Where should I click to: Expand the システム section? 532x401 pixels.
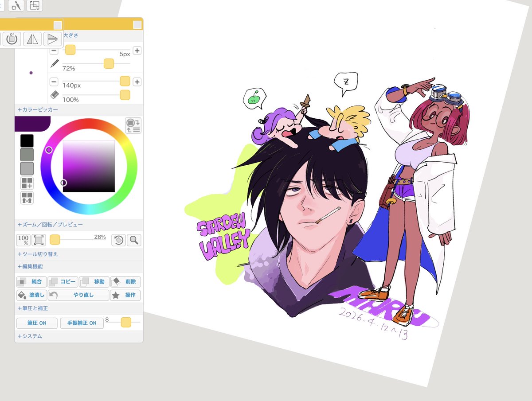(30, 336)
